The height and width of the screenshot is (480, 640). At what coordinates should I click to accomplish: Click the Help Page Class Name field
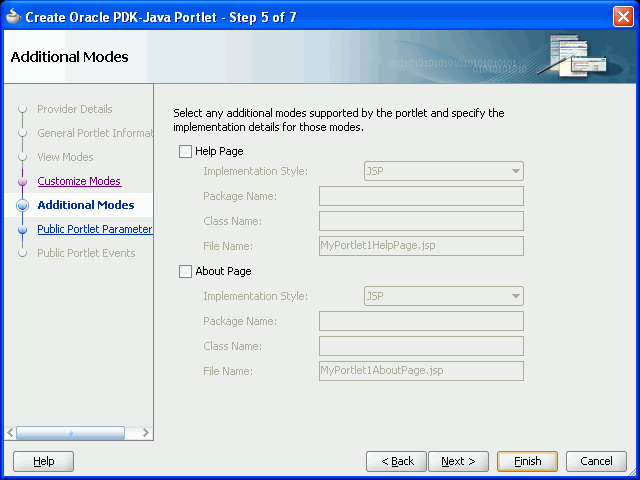(421, 221)
